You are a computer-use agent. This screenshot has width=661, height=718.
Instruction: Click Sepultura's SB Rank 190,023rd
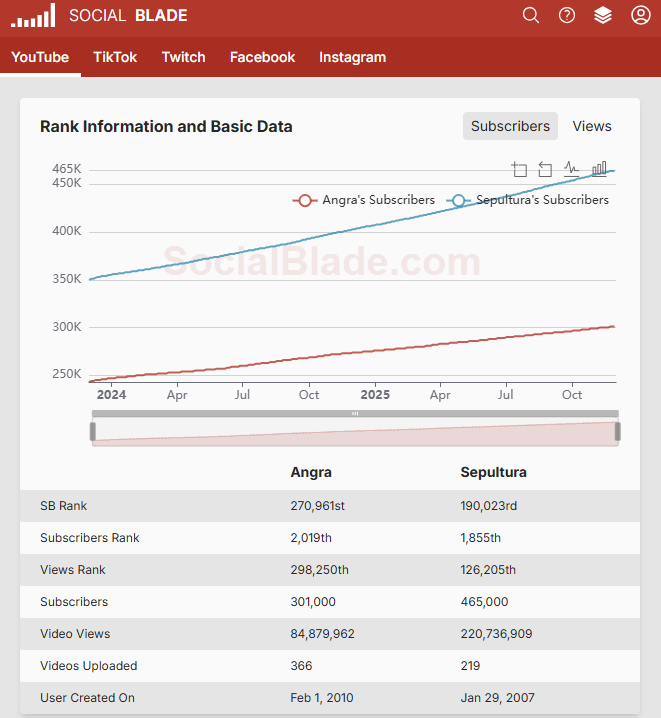pos(489,506)
